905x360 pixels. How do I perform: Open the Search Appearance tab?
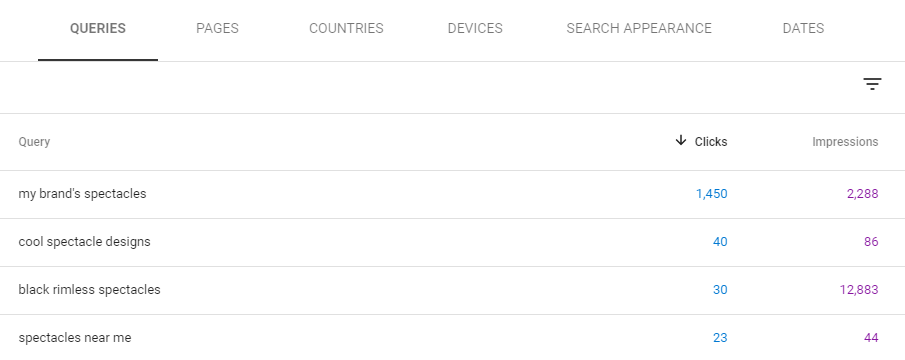(639, 28)
